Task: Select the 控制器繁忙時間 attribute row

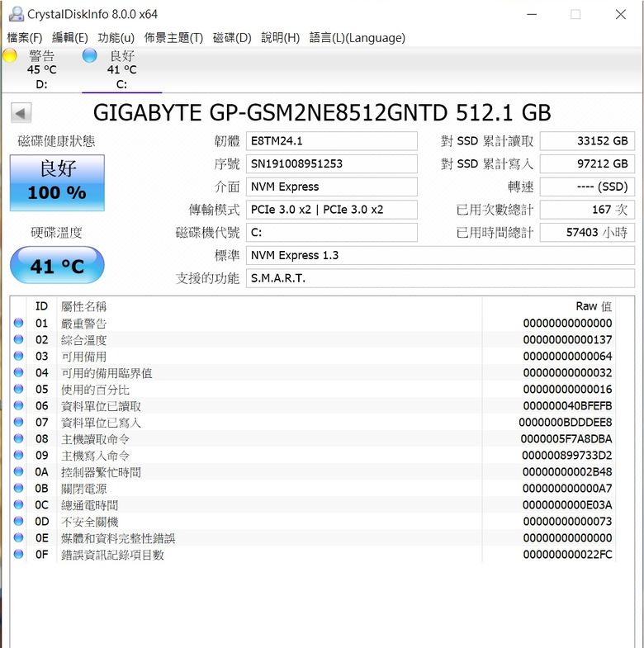Action: pyautogui.click(x=313, y=471)
